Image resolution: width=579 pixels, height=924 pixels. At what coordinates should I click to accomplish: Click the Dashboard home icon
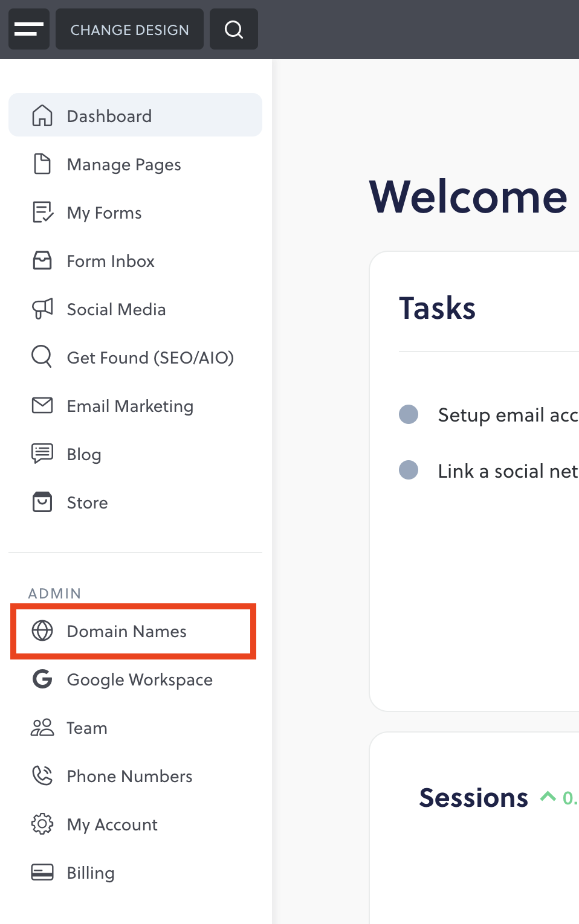(42, 115)
